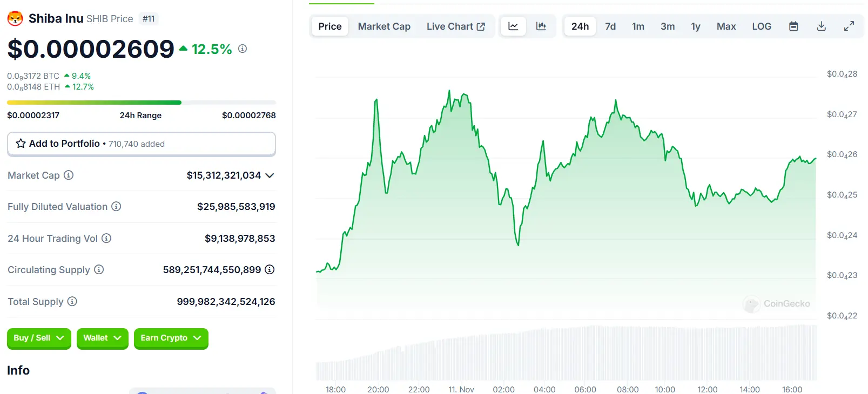Click the $0.00002609 price value
The width and height of the screenshot is (868, 394).
pos(91,49)
